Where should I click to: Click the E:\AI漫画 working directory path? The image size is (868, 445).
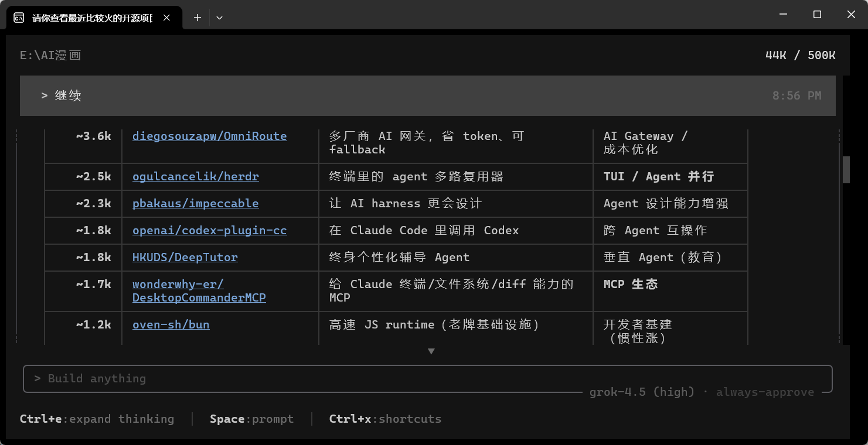pos(50,56)
